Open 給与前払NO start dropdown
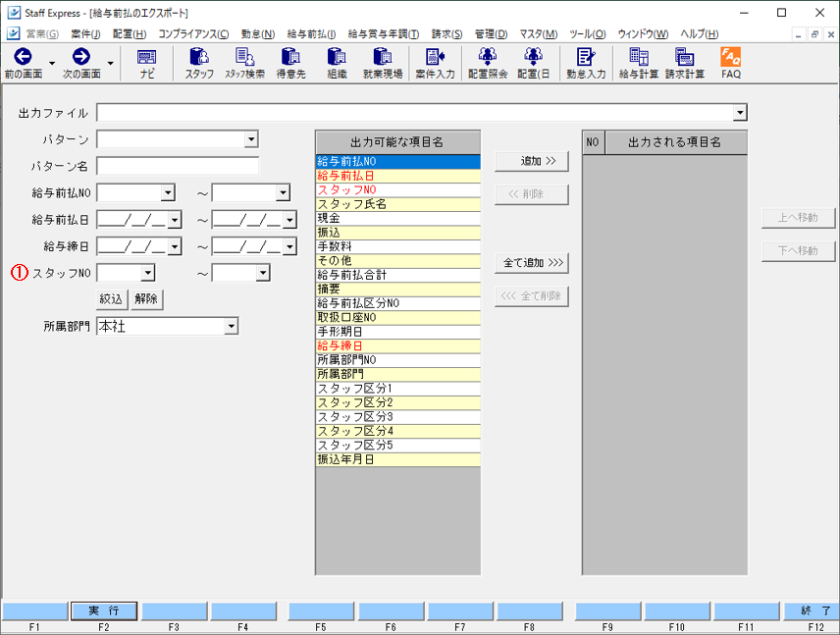This screenshot has height=635, width=840. point(168,193)
